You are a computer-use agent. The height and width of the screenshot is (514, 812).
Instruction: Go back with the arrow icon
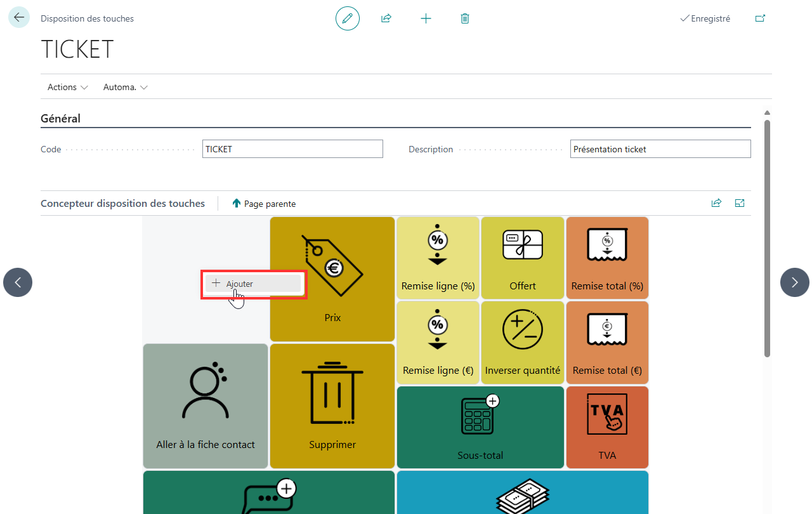tap(19, 17)
